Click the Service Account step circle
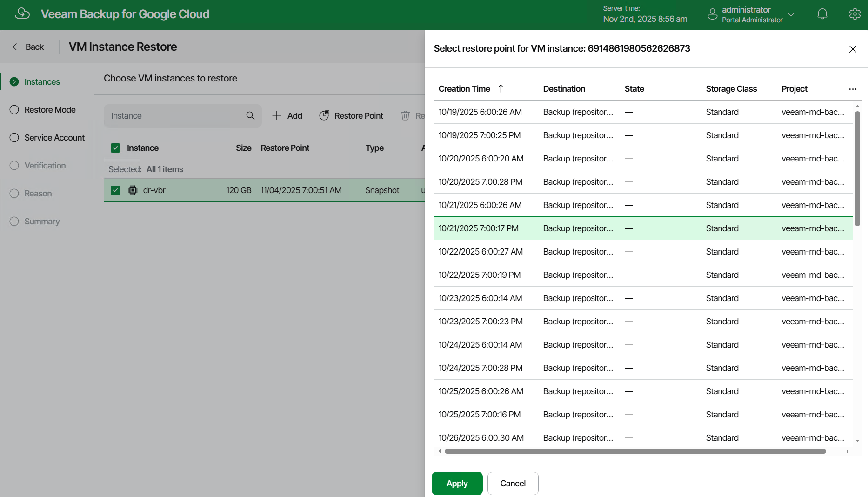Screen dimensions: 868x497 (x=14, y=138)
